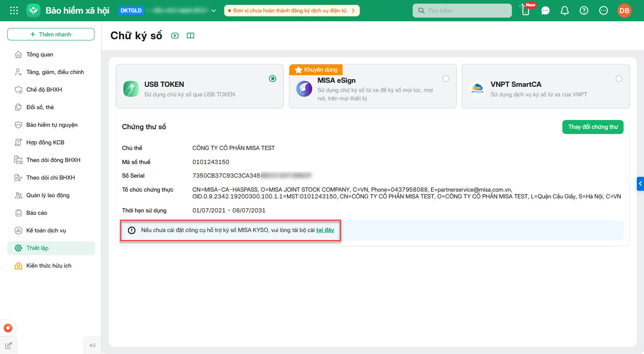Click the Theo dõi chi BHXH icon
This screenshot has height=354, width=644.
[18, 178]
